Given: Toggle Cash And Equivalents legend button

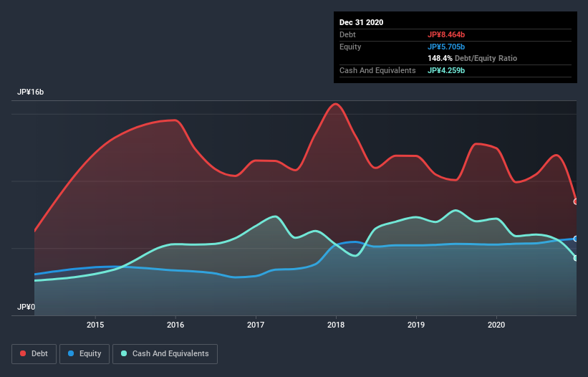Looking at the screenshot, I should 165,354.
